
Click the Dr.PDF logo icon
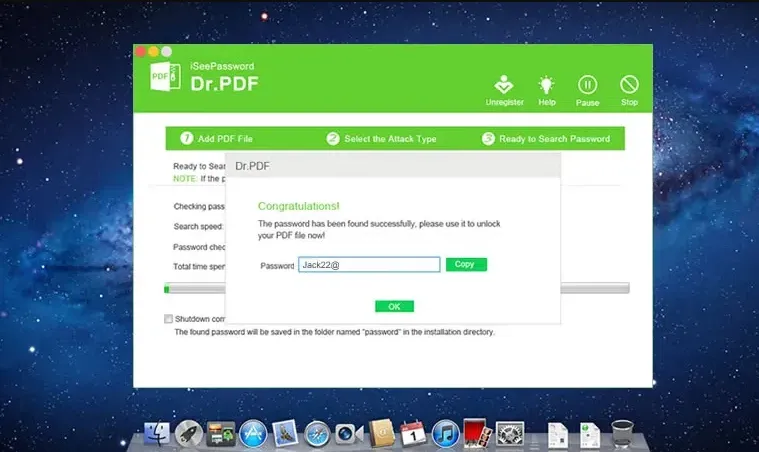pos(165,76)
